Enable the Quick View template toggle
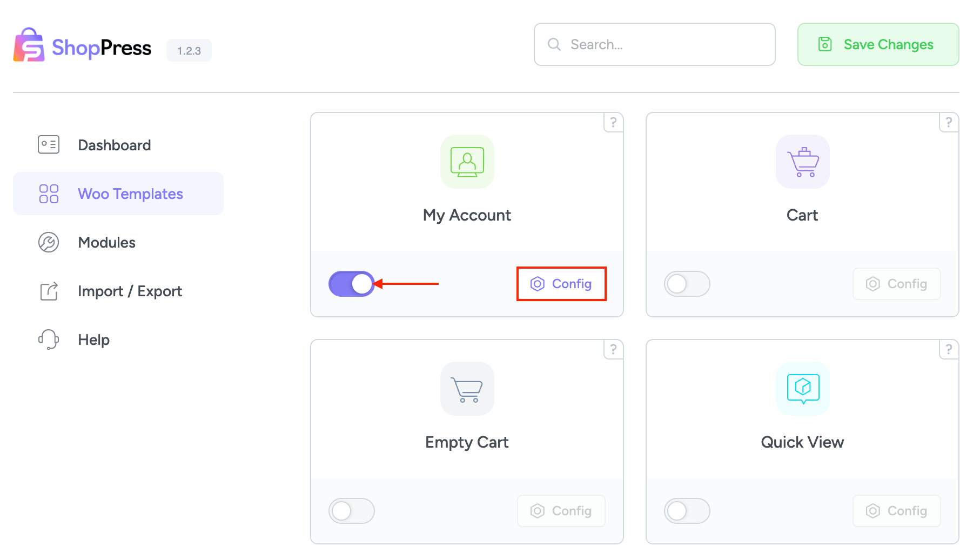Viewport: 980px width, 559px height. [x=687, y=510]
